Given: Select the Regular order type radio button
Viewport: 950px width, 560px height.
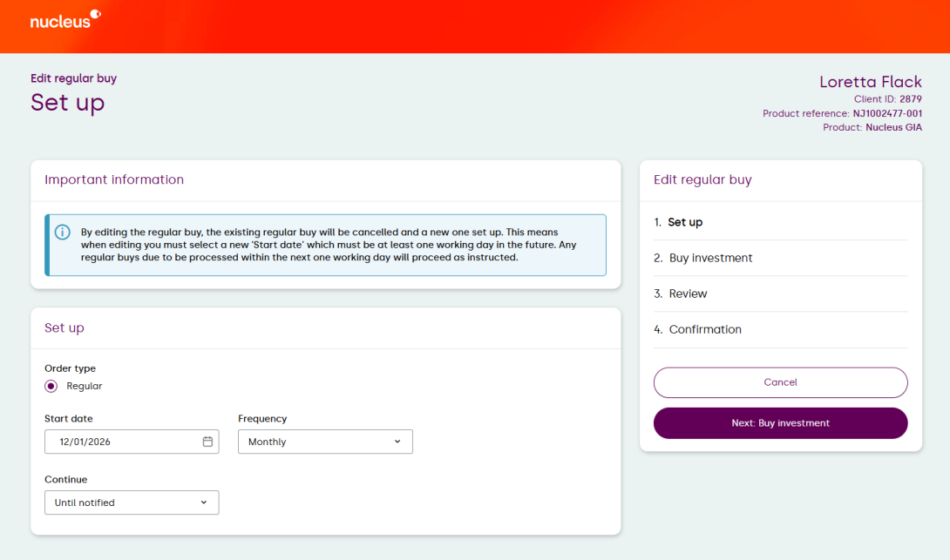Looking at the screenshot, I should 51,386.
